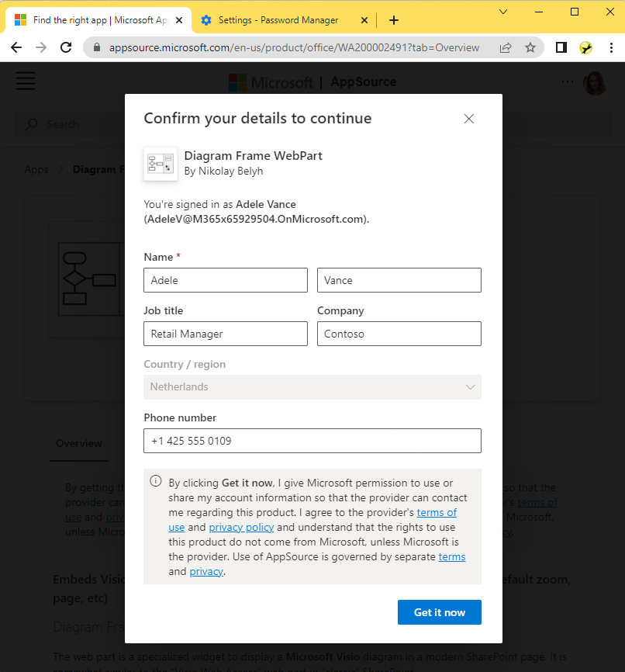Image resolution: width=625 pixels, height=672 pixels.
Task: Click the yellow browser extension icon
Action: pyautogui.click(x=585, y=47)
